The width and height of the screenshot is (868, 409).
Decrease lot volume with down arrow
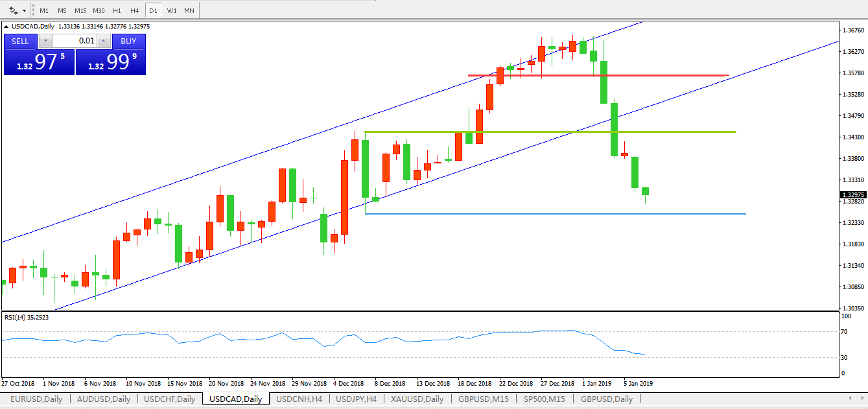click(45, 41)
